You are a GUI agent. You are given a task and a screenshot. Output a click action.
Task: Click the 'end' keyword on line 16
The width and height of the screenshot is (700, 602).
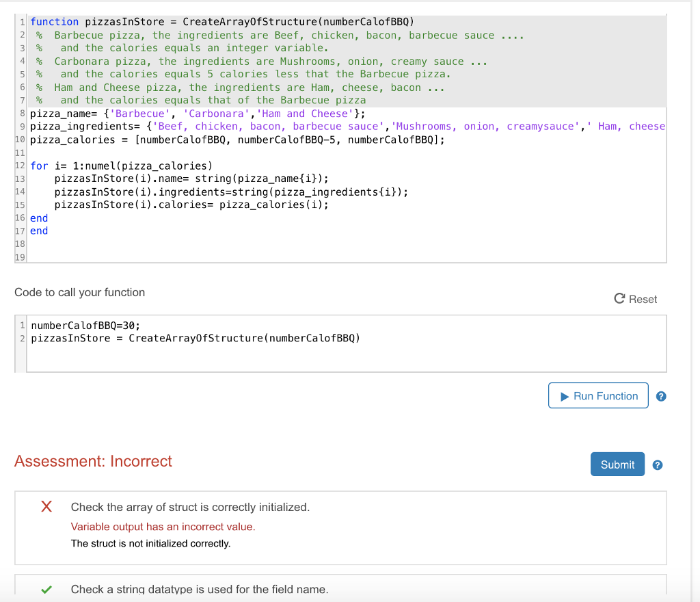(39, 218)
